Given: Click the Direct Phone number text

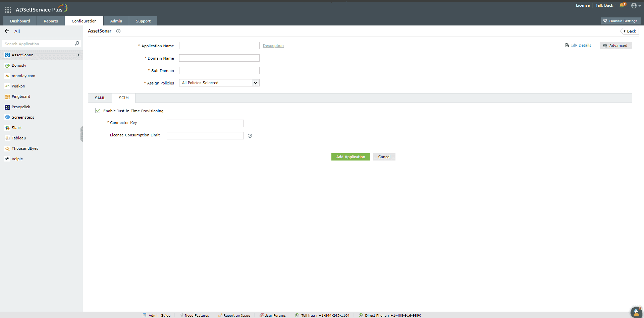Looking at the screenshot, I should pyautogui.click(x=406, y=315).
